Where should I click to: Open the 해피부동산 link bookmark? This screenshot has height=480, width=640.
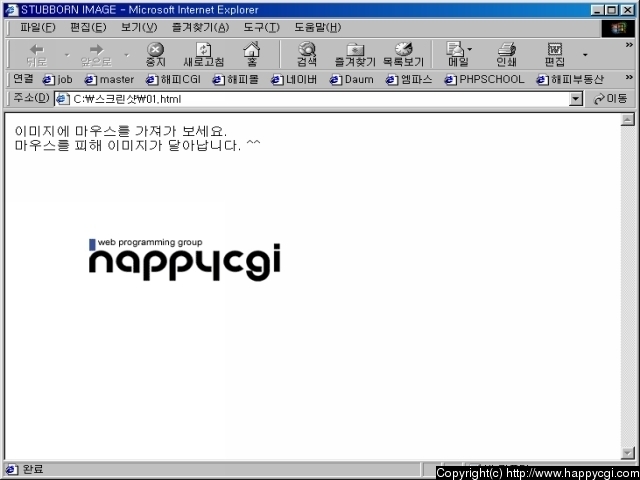tap(570, 79)
